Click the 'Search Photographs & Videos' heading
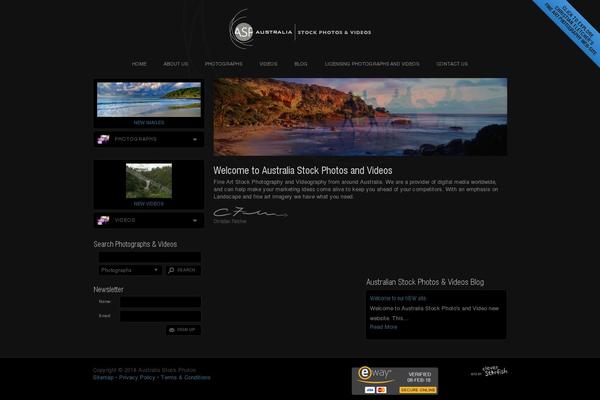The height and width of the screenshot is (400, 600). [135, 244]
